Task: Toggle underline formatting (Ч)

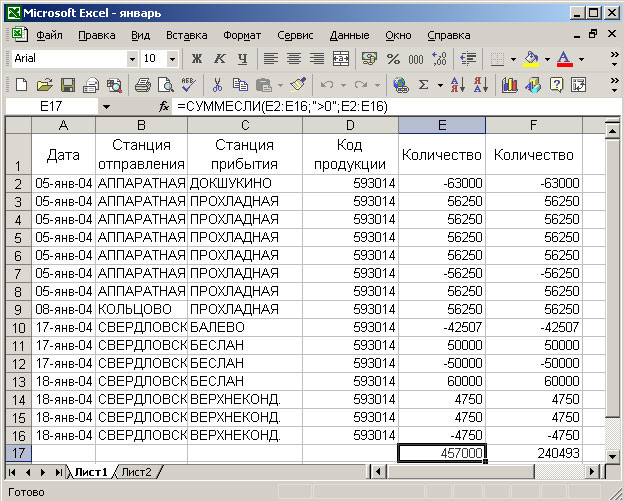Action: [x=241, y=59]
